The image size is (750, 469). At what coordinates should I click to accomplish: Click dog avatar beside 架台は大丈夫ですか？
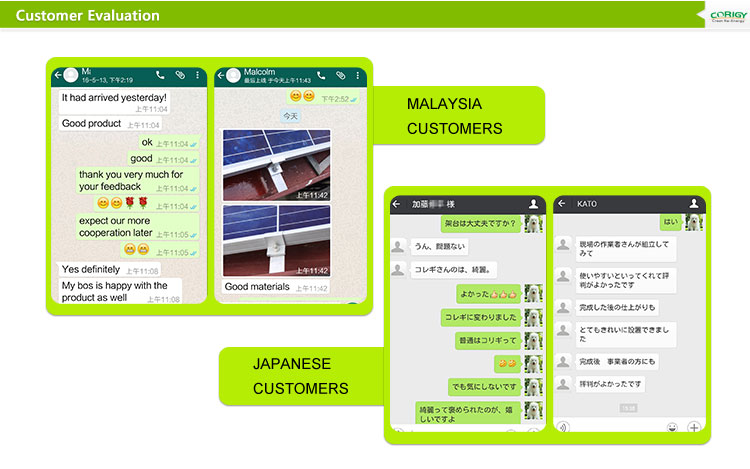pos(533,223)
